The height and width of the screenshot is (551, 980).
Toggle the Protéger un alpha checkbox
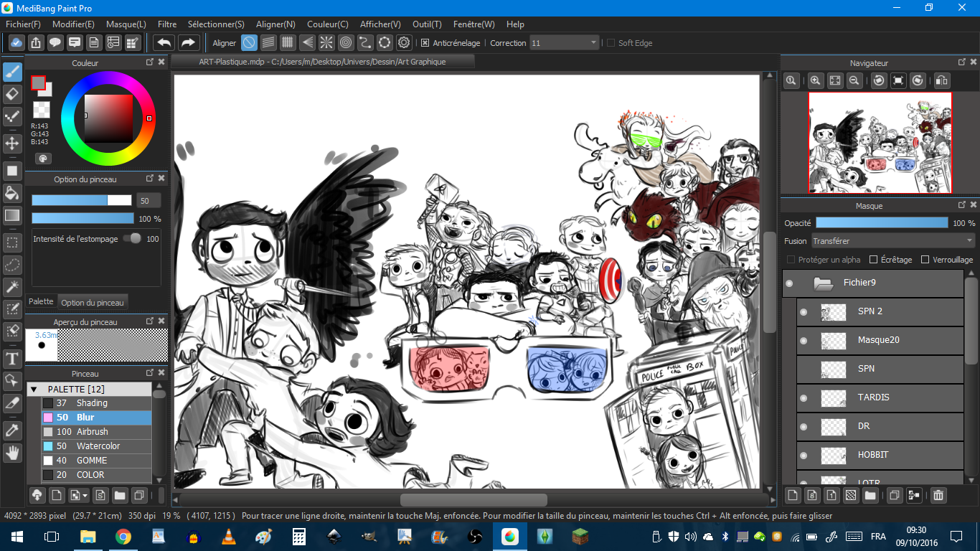791,260
